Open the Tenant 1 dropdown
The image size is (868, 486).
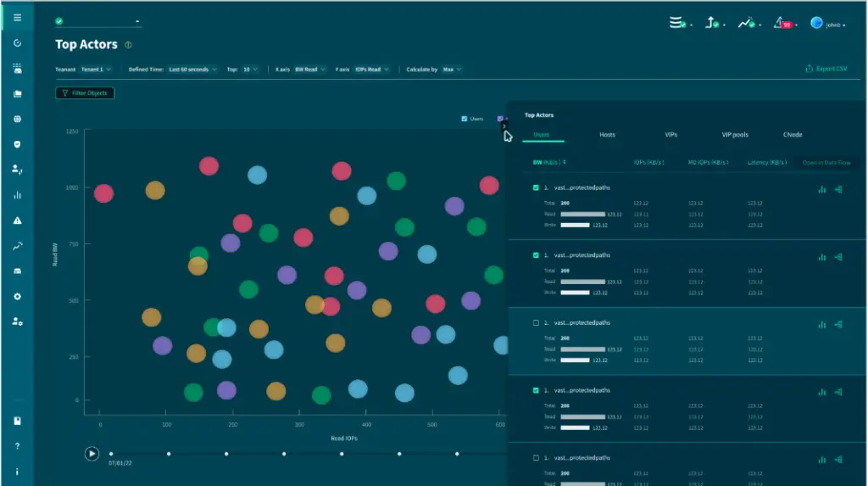(x=97, y=70)
